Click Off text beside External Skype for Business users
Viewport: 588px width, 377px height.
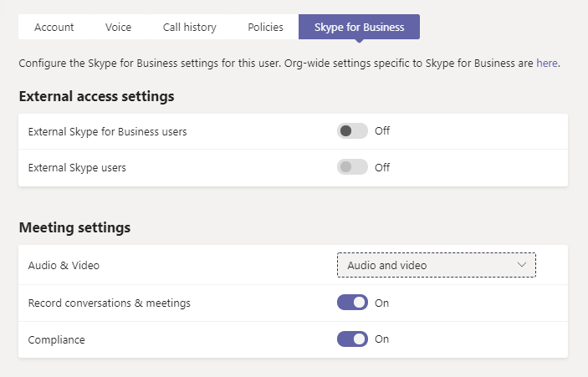coord(382,130)
